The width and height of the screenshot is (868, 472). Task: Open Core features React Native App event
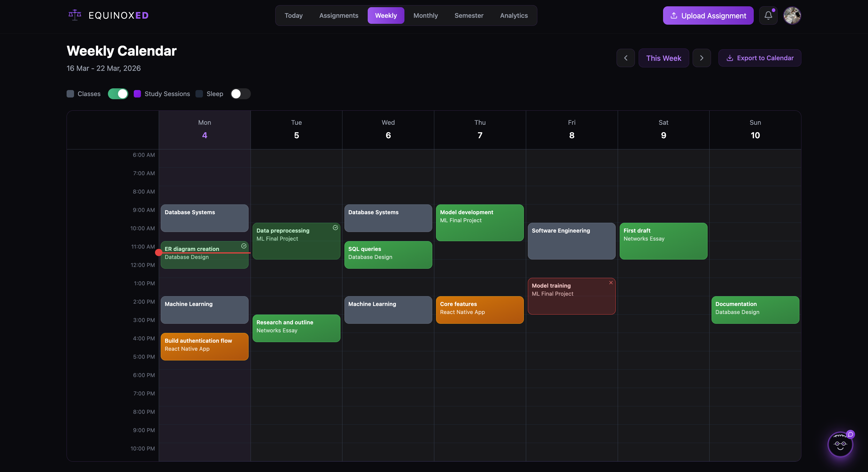tap(479, 310)
